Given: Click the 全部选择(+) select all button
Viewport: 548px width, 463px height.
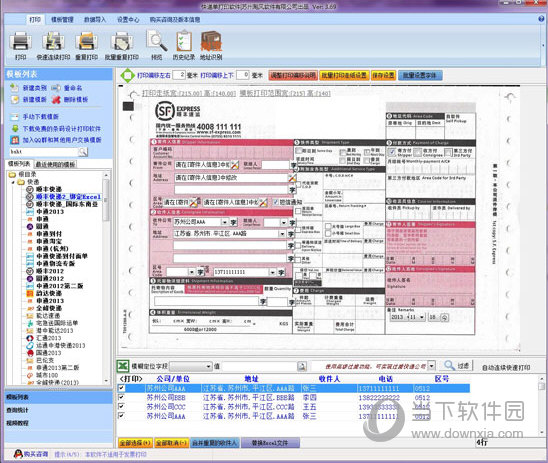Looking at the screenshot, I should [x=135, y=443].
